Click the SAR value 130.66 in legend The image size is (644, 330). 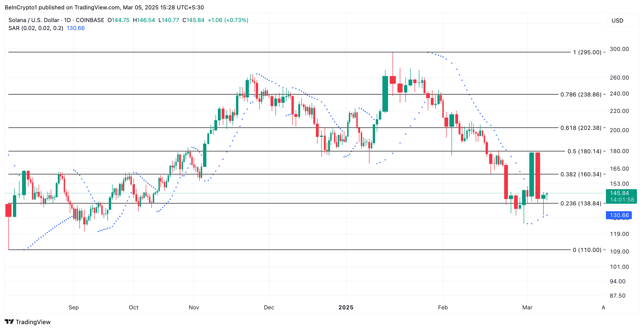click(x=75, y=28)
